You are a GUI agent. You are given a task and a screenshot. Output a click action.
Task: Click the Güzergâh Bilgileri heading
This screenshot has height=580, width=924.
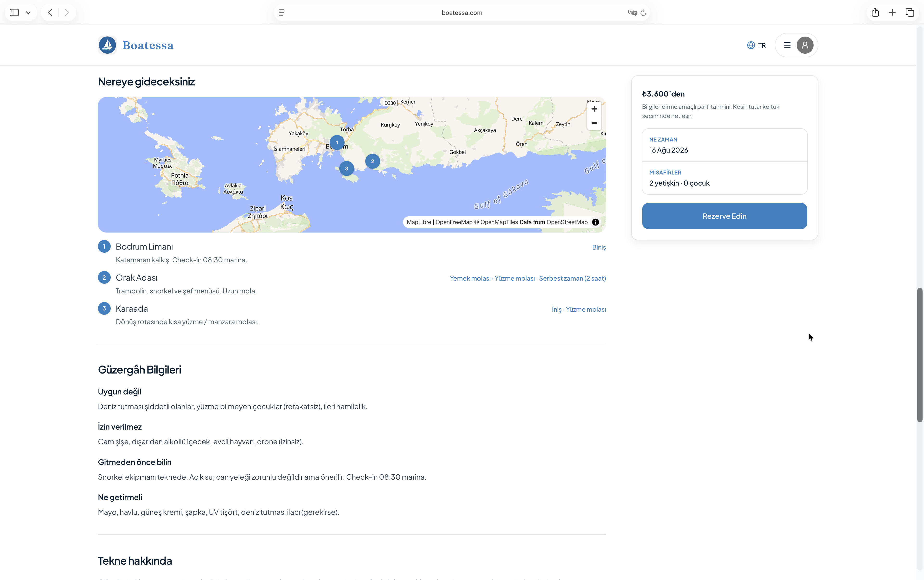click(x=140, y=370)
